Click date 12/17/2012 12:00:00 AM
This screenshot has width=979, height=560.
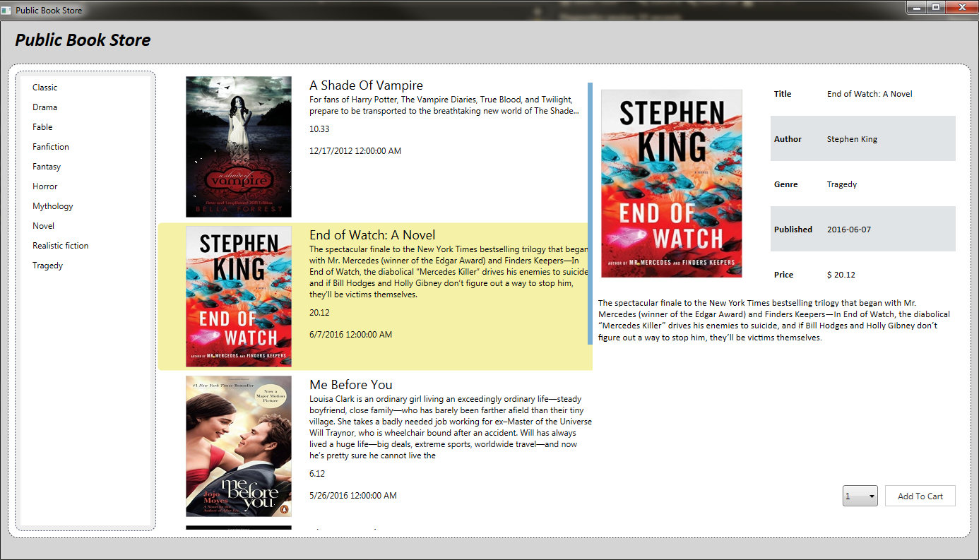pyautogui.click(x=355, y=151)
